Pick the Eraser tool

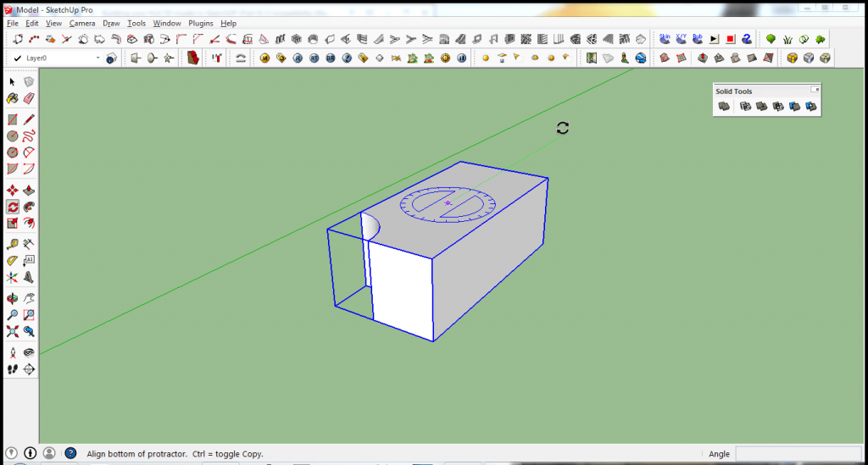[29, 98]
